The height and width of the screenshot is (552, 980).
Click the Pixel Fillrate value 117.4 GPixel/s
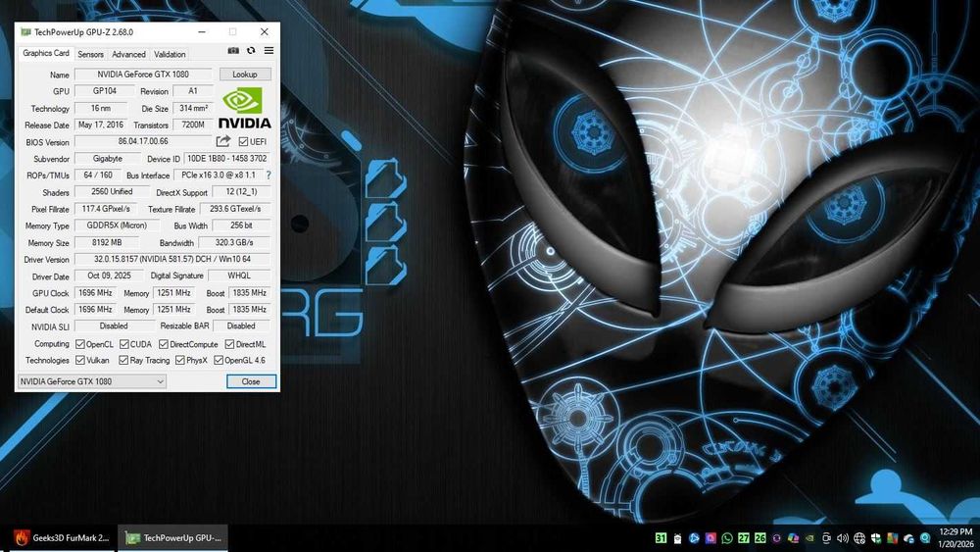[106, 209]
